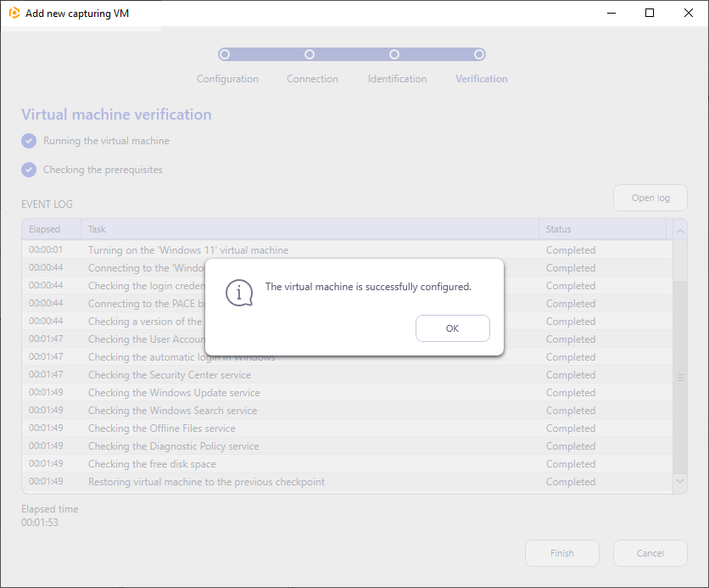Click the Elapsed column header
Viewport: 709px width, 588px height.
(52, 229)
